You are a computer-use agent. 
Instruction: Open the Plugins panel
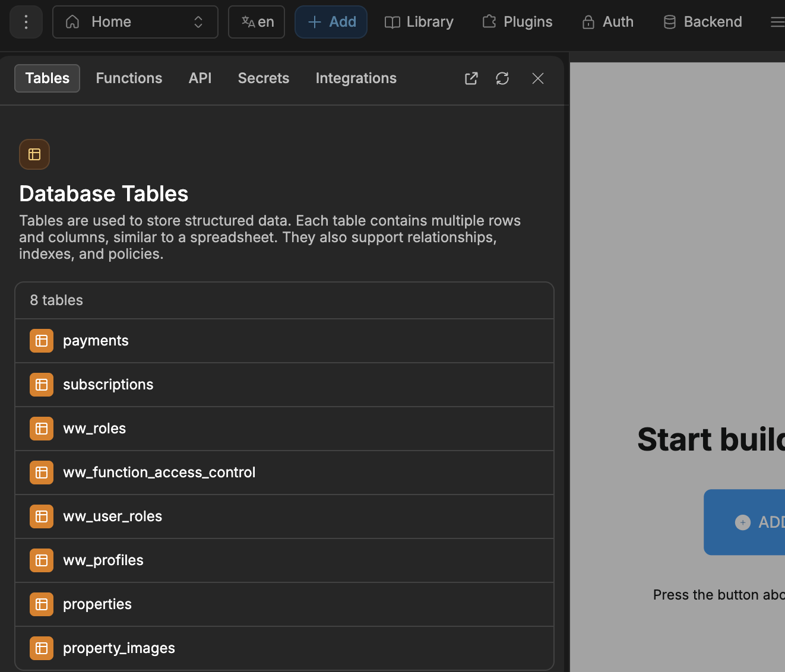517,22
